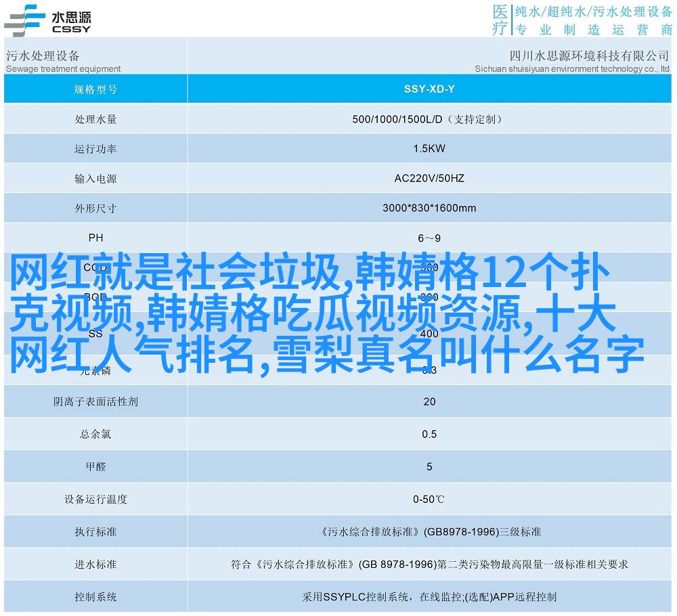Image resolution: width=677 pixels, height=616 pixels.
Task: Click the "专业制造运营商" slogan text
Action: tap(594, 29)
